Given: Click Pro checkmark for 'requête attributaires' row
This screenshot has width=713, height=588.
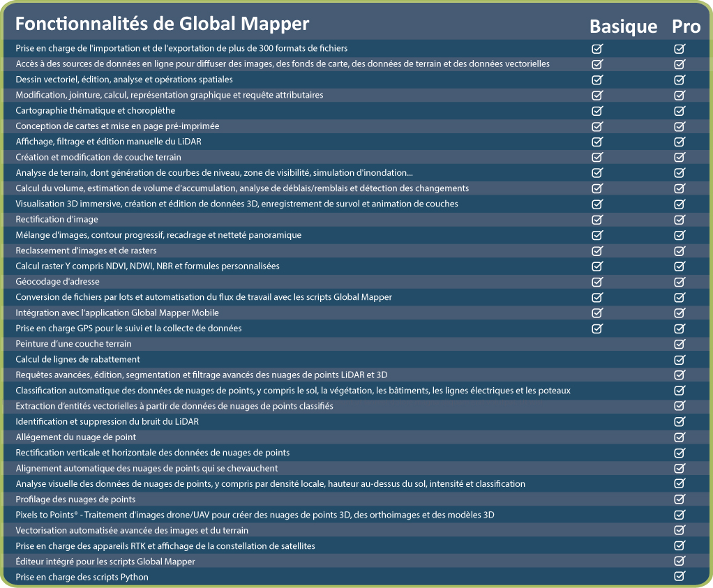Looking at the screenshot, I should pyautogui.click(x=680, y=95).
